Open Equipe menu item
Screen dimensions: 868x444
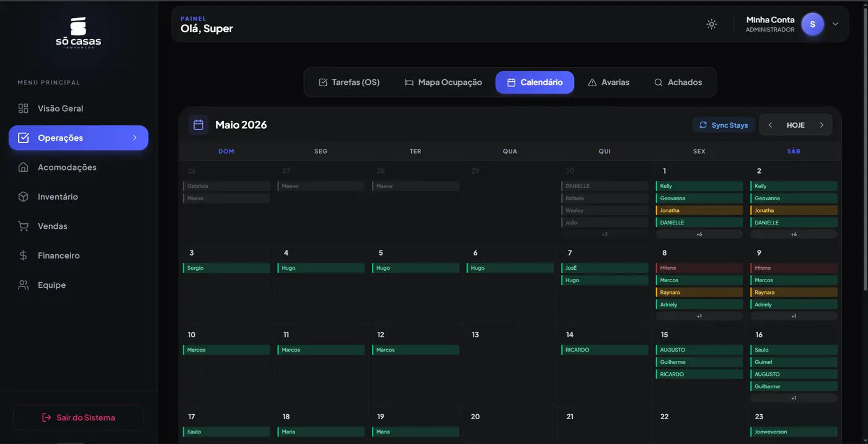78,285
